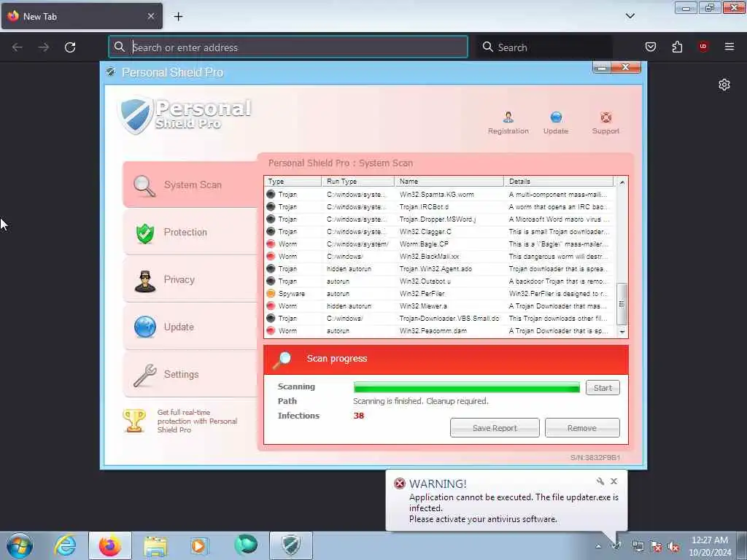Open the warning balloon wrench options icon
Screen dimensions: 747x560
[600, 481]
